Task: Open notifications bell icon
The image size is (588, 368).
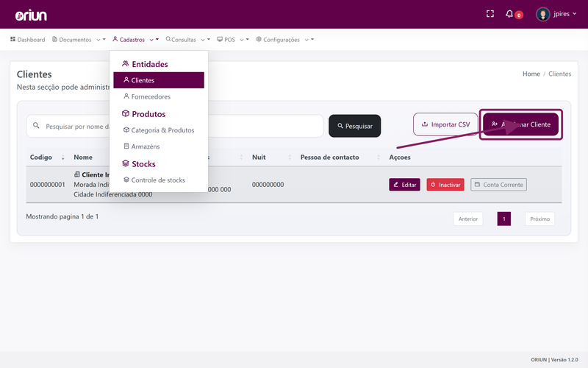Action: tap(509, 14)
